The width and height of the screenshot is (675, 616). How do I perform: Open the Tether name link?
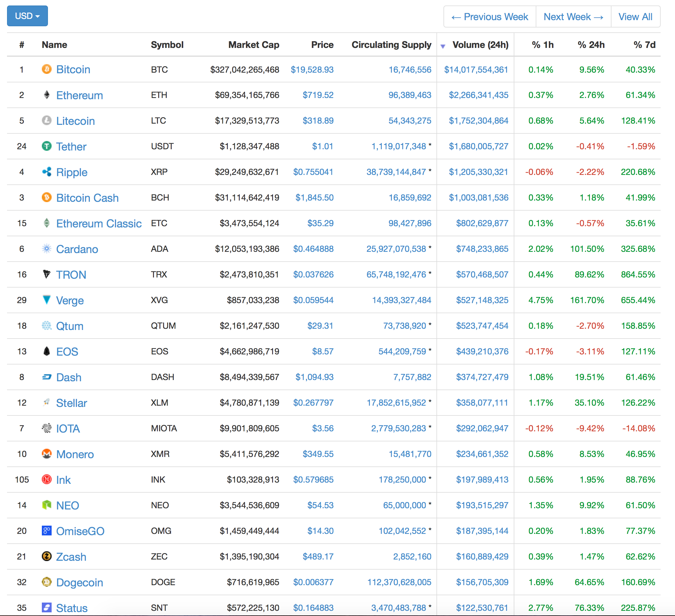click(x=71, y=147)
